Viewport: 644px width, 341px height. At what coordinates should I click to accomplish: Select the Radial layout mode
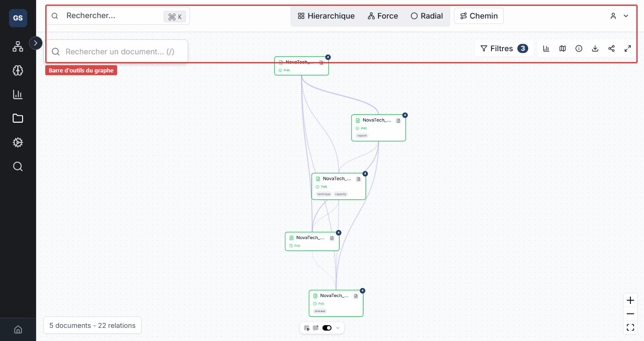click(426, 16)
